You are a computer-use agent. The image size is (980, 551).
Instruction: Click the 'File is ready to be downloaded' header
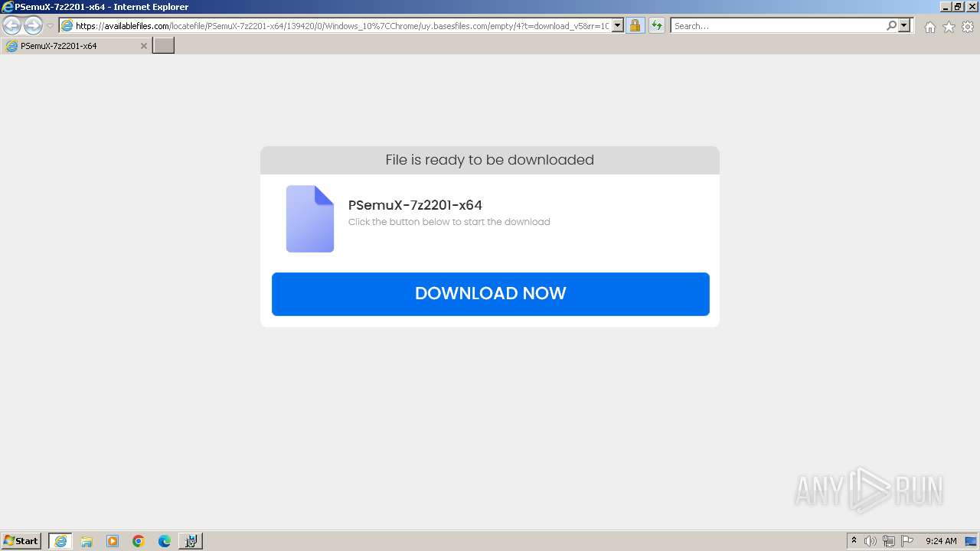(490, 160)
